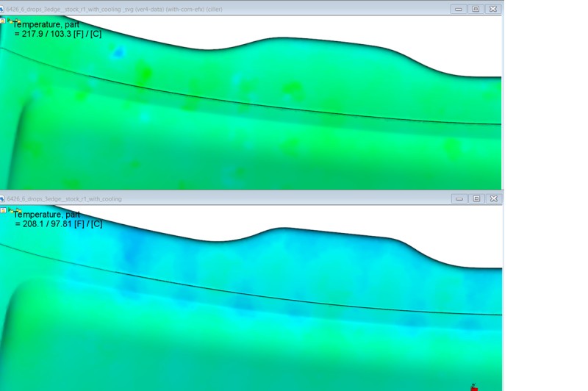The height and width of the screenshot is (391, 588).
Task: Maximize the bottom stock_r1_with_cooling window
Action: tap(476, 198)
